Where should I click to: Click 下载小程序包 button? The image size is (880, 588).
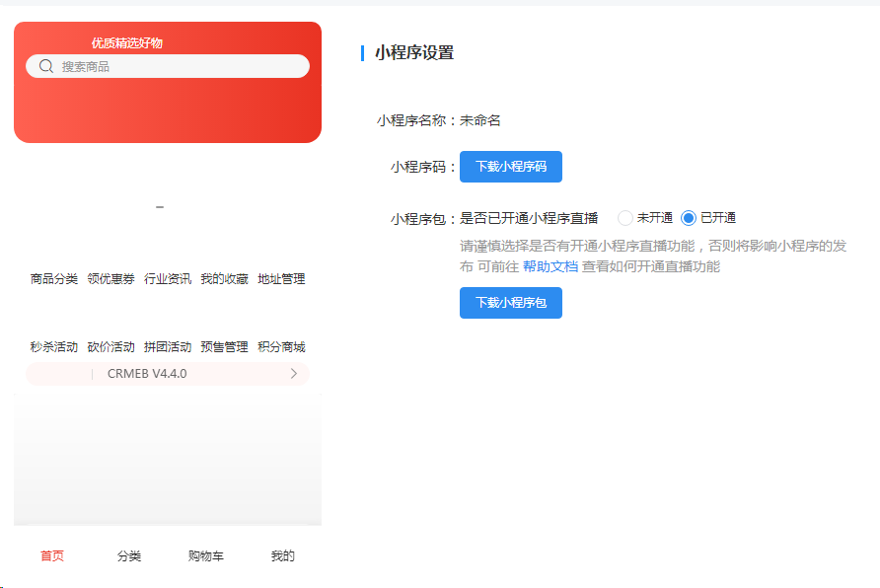point(511,303)
